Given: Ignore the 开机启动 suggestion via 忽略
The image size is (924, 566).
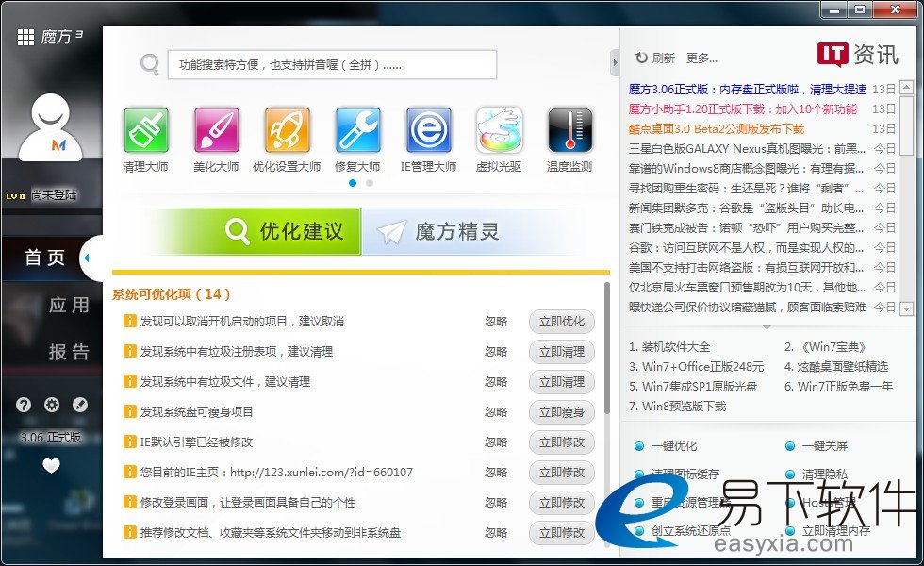Looking at the screenshot, I should click(x=496, y=322).
